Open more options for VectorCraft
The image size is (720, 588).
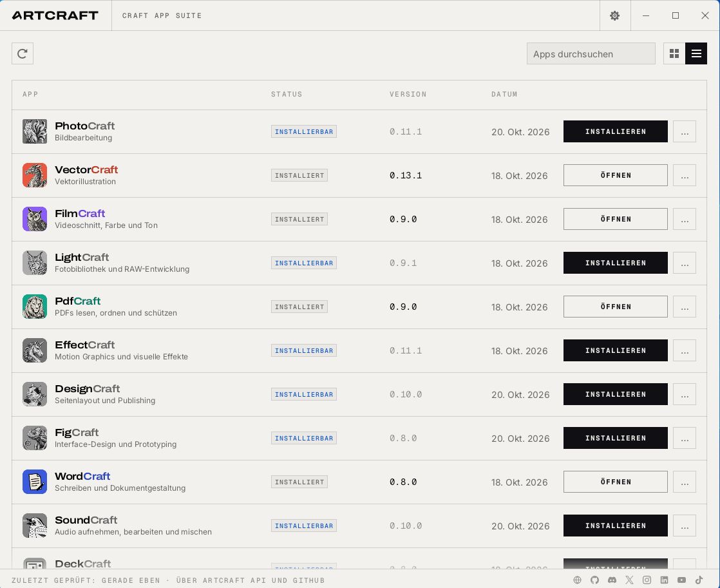coord(685,175)
